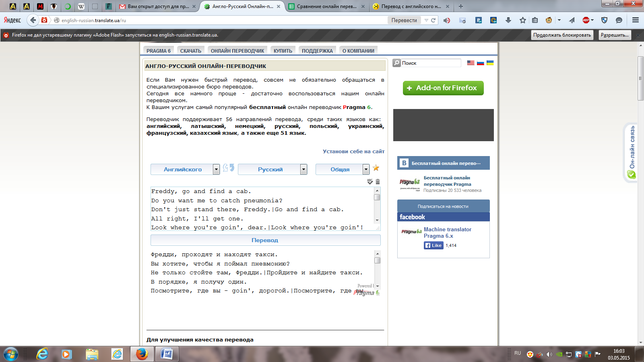Click the Add-on for Firefox button
This screenshot has width=644, height=362.
(x=443, y=88)
